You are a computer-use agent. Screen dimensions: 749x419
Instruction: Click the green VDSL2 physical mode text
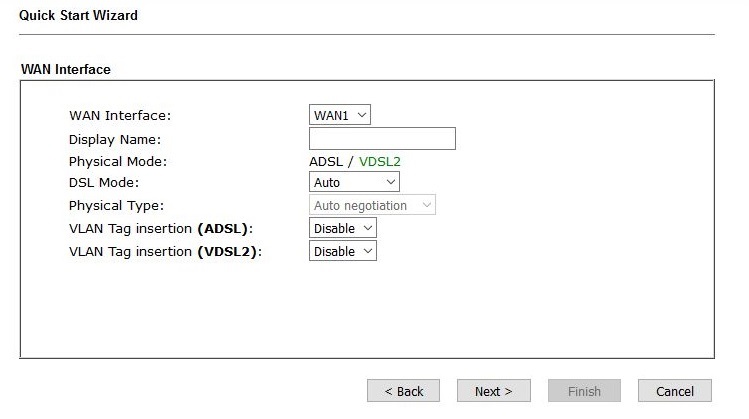click(x=380, y=161)
